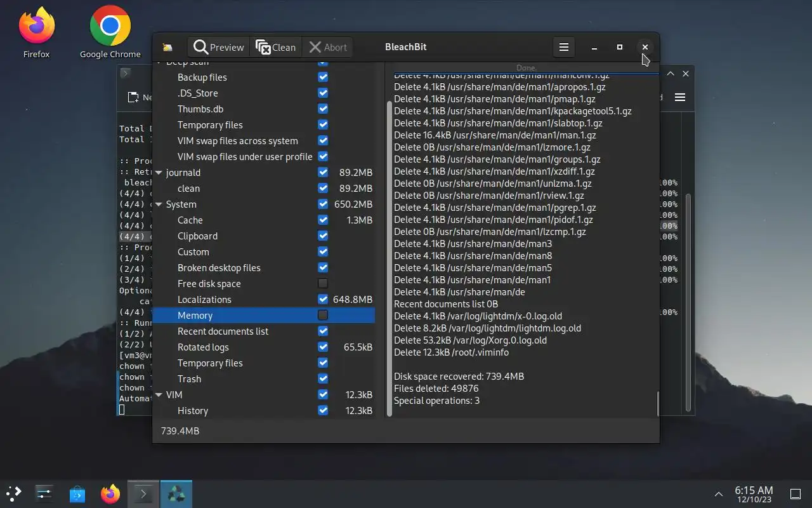Open the terminal window hamburger menu
This screenshot has height=508, width=812.
[x=680, y=97]
